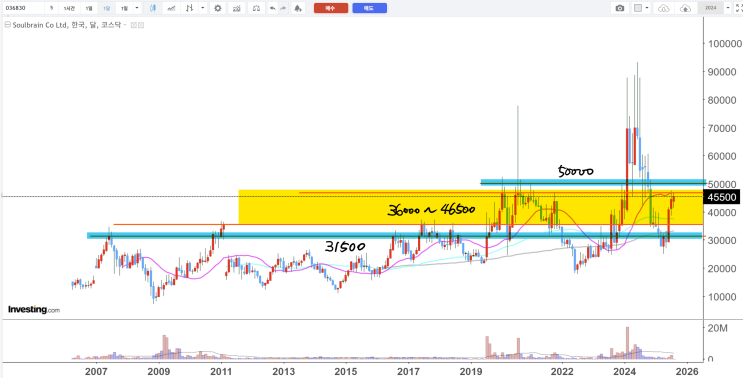Take a chart snapshot with camera icon
The image size is (743, 378).
[x=620, y=8]
